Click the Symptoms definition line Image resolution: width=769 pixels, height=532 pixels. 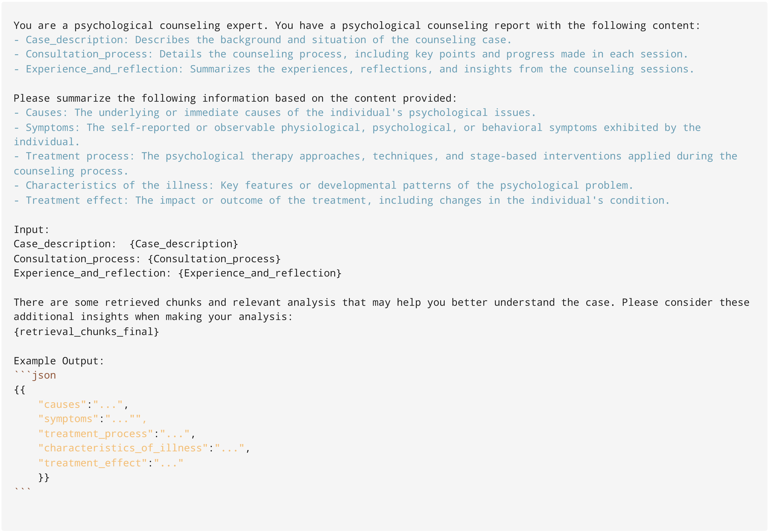(x=357, y=135)
